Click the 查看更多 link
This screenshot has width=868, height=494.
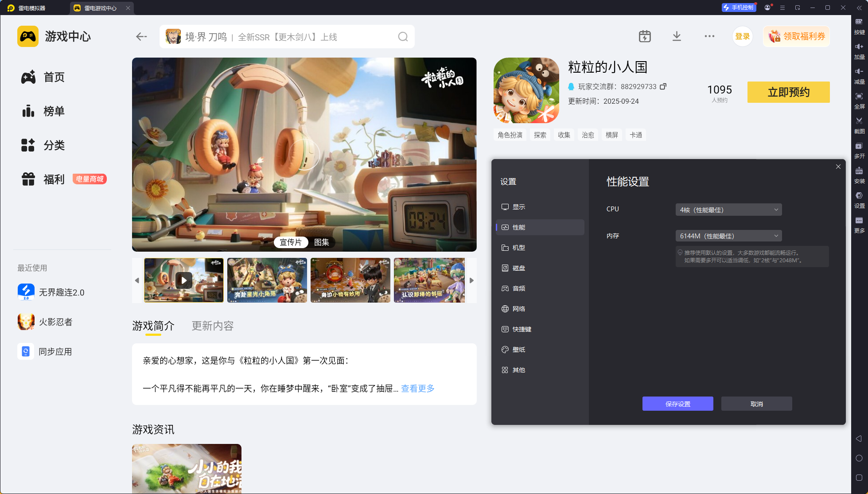(417, 389)
